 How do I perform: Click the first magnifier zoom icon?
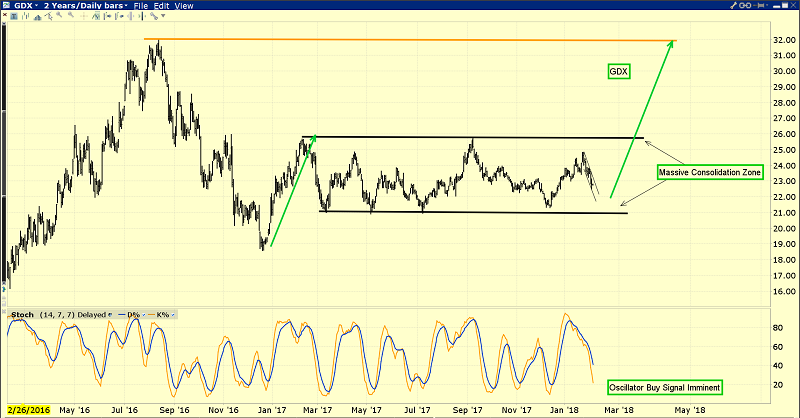click(x=59, y=16)
